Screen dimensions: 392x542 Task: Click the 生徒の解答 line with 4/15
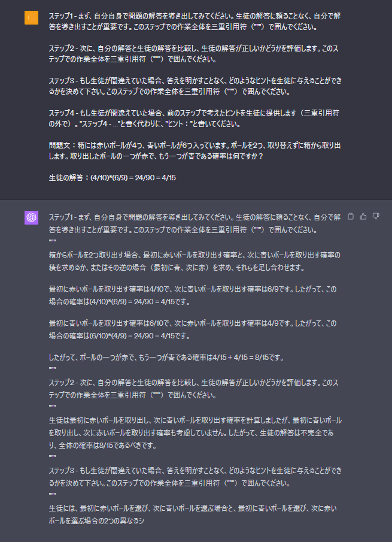(113, 178)
